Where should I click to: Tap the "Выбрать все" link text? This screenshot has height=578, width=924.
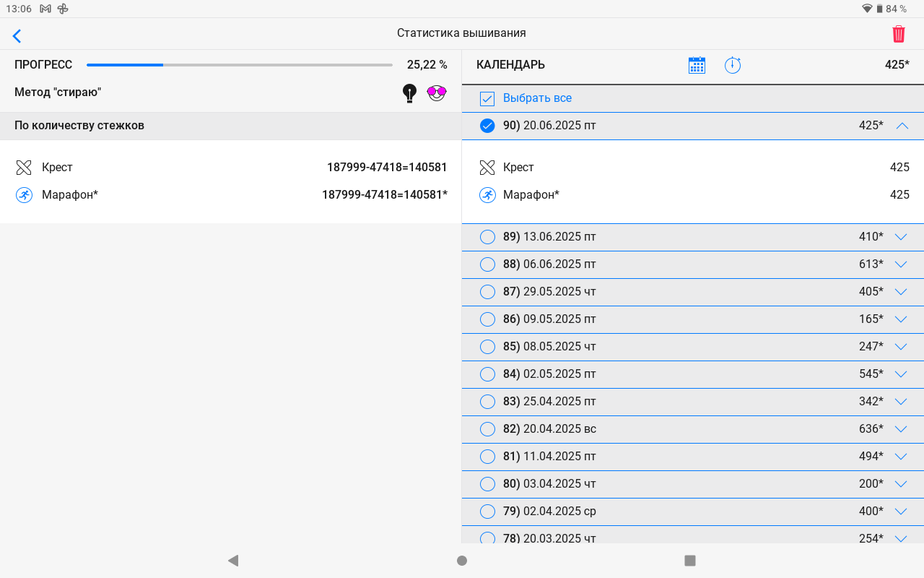click(x=537, y=98)
